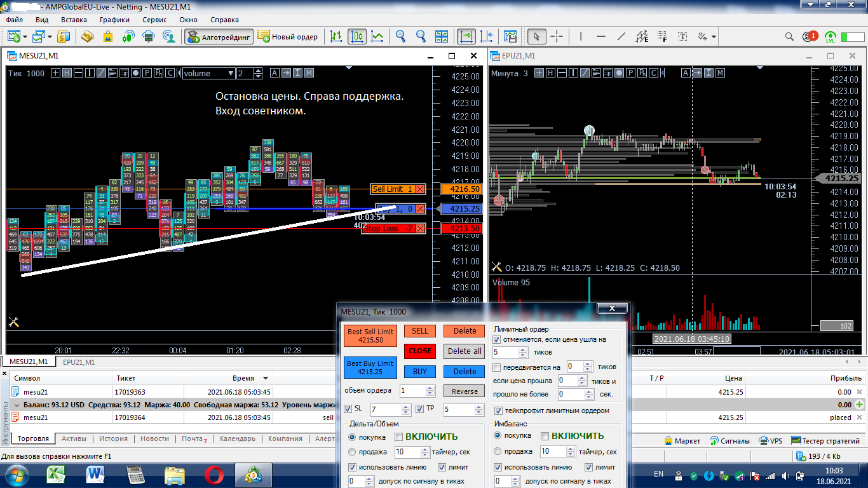Toggle the Алготрейдинг button
This screenshot has height=488, width=868.
coord(219,36)
